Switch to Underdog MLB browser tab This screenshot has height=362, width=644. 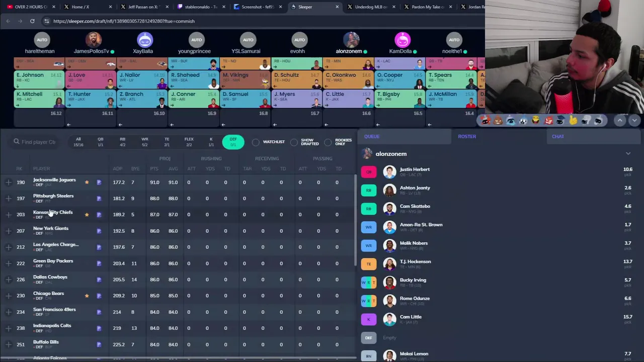pyautogui.click(x=371, y=7)
